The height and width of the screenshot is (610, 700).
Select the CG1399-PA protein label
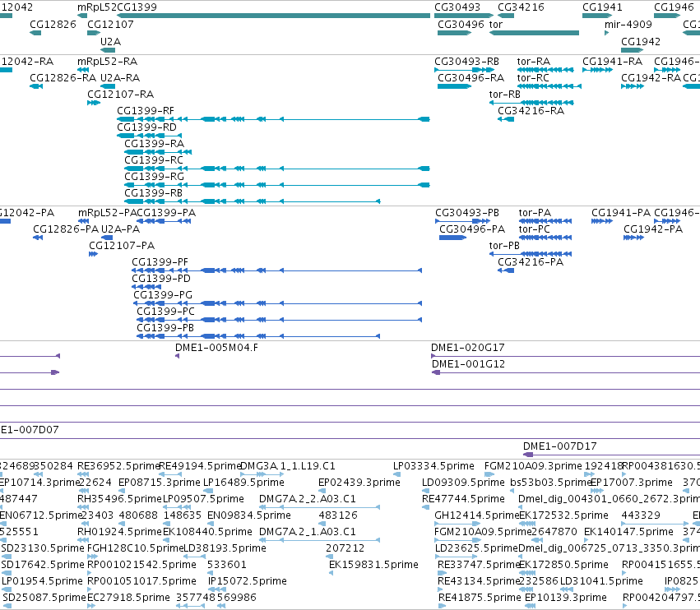(x=166, y=213)
